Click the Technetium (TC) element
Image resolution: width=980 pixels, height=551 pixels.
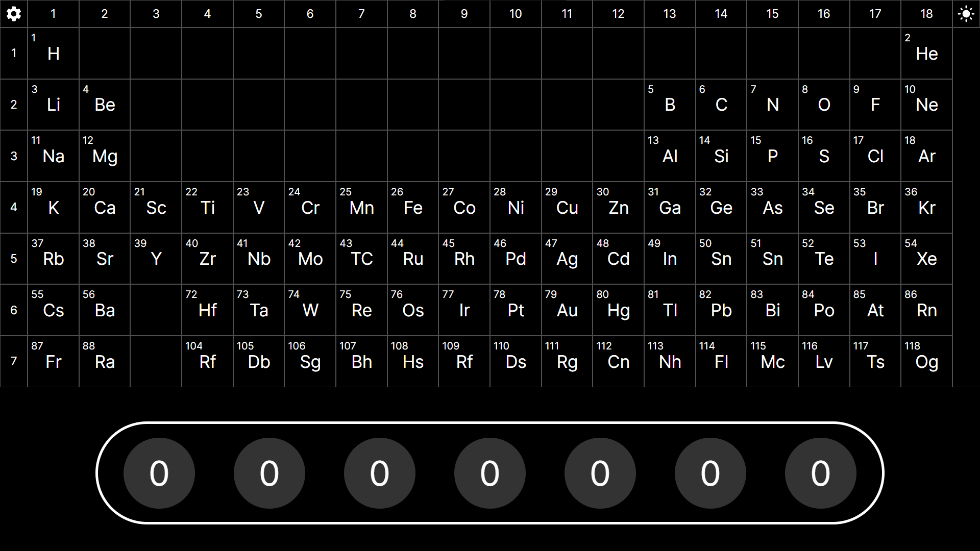tap(361, 259)
